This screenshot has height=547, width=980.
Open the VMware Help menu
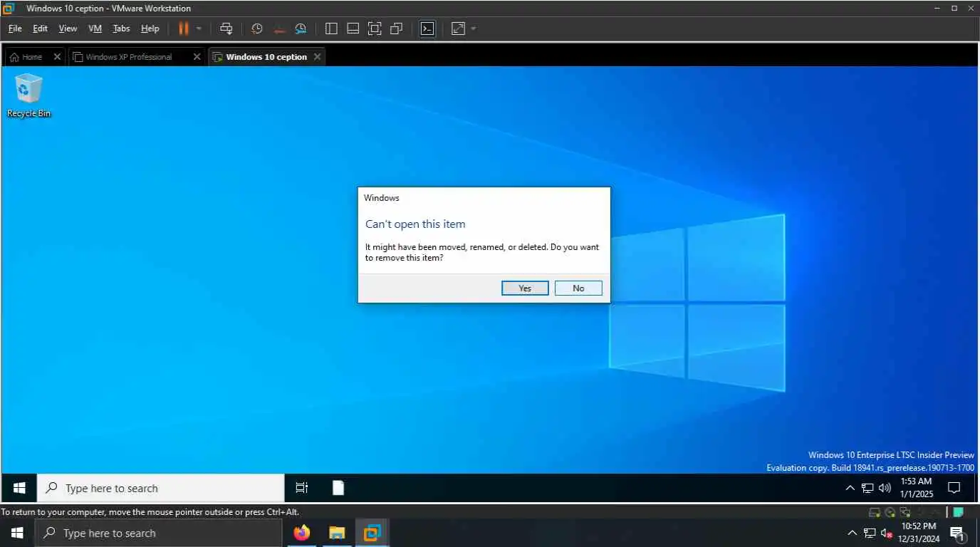[150, 28]
